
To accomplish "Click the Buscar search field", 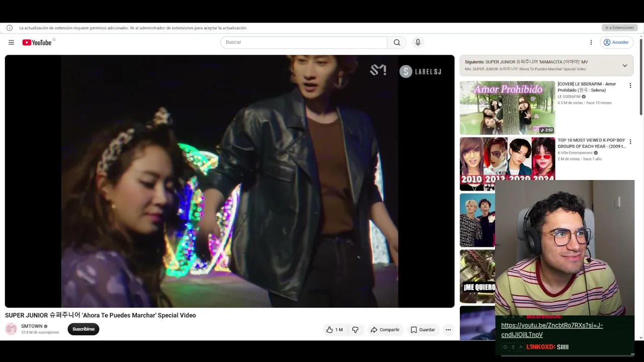I will click(x=303, y=42).
